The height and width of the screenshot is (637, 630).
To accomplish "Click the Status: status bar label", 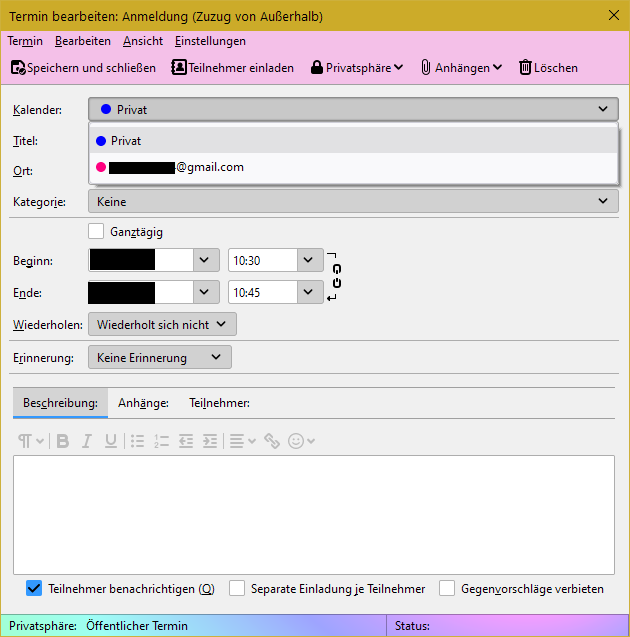I will tap(412, 626).
